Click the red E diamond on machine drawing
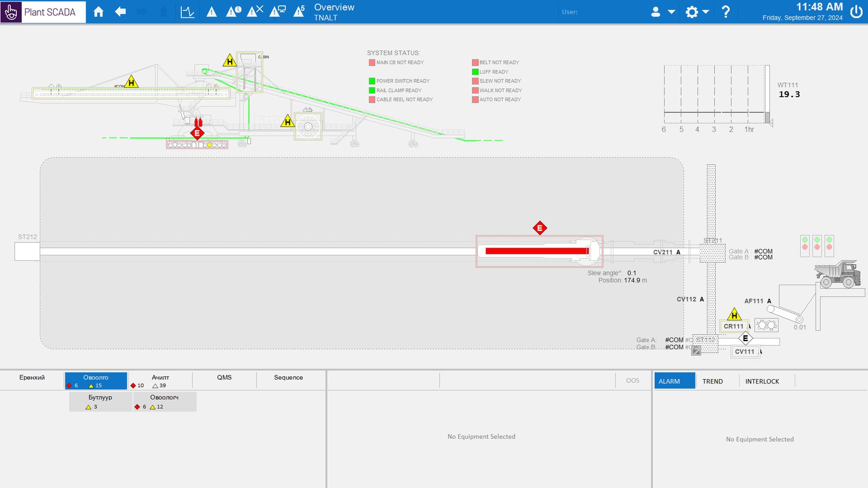868x488 pixels. pos(197,133)
